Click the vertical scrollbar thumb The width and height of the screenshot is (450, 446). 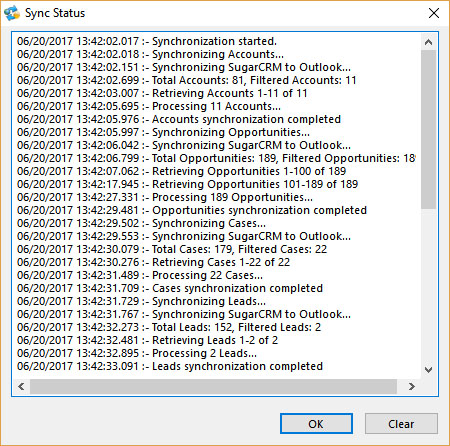(428, 129)
